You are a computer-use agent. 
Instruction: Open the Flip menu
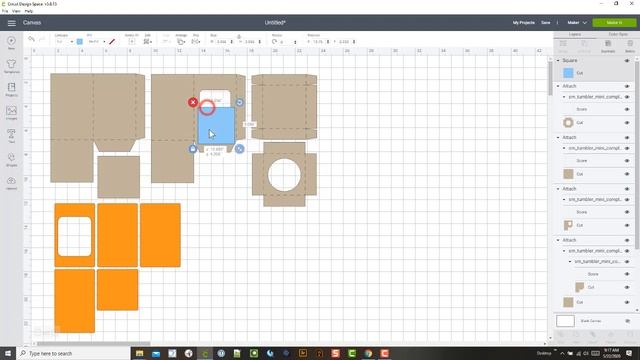(196, 41)
